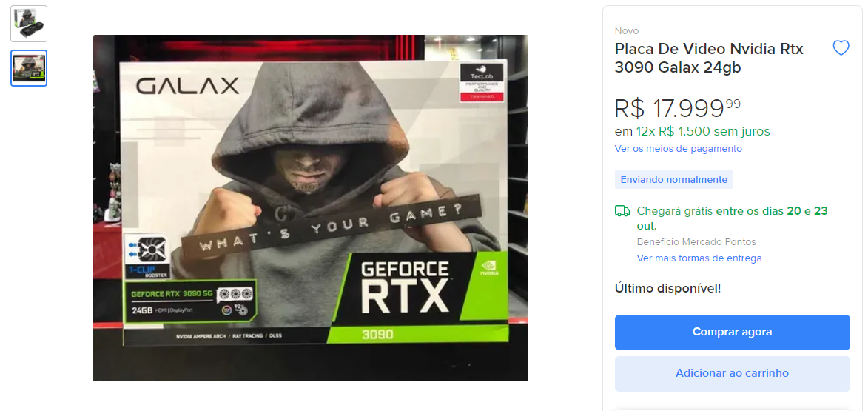Select the second product thumbnail

[29, 68]
